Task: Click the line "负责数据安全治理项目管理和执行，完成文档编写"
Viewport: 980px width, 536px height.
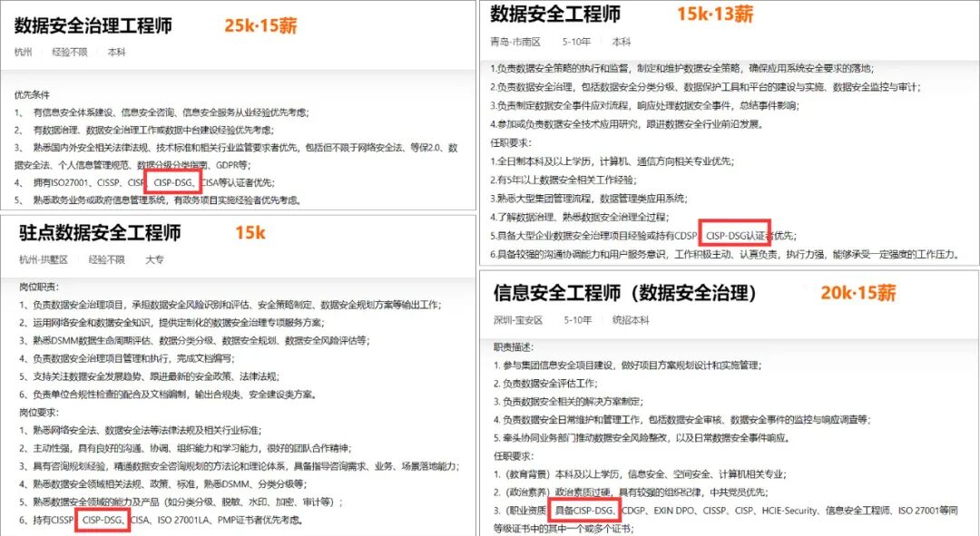Action: pyautogui.click(x=127, y=358)
